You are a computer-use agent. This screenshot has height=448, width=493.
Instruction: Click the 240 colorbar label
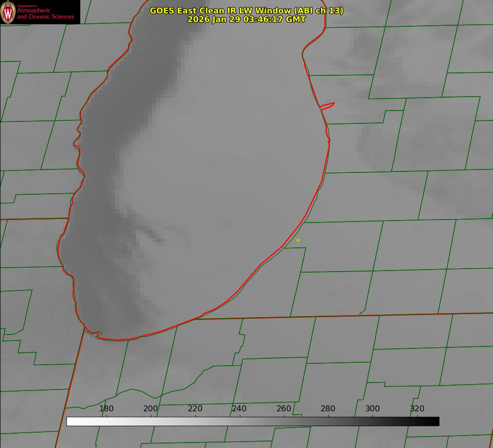(239, 409)
